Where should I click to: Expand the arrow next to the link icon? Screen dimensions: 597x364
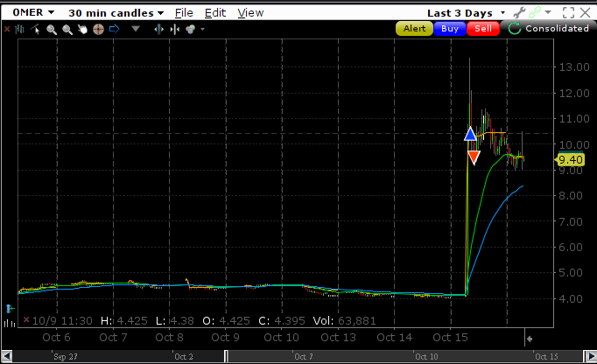[548, 12]
